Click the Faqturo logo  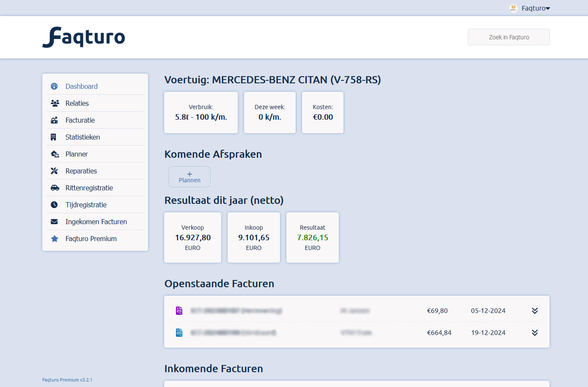point(84,37)
